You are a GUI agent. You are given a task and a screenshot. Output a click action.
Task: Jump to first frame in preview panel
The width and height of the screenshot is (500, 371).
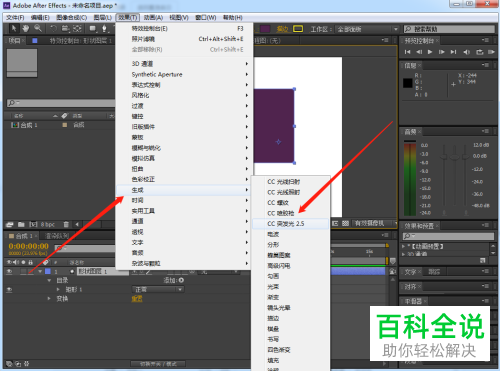[x=407, y=52]
